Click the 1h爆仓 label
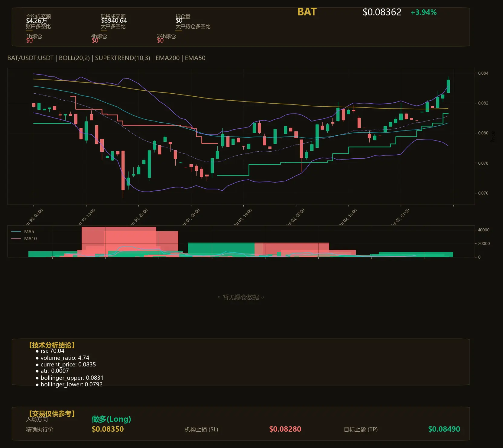The image size is (503, 448). point(34,36)
